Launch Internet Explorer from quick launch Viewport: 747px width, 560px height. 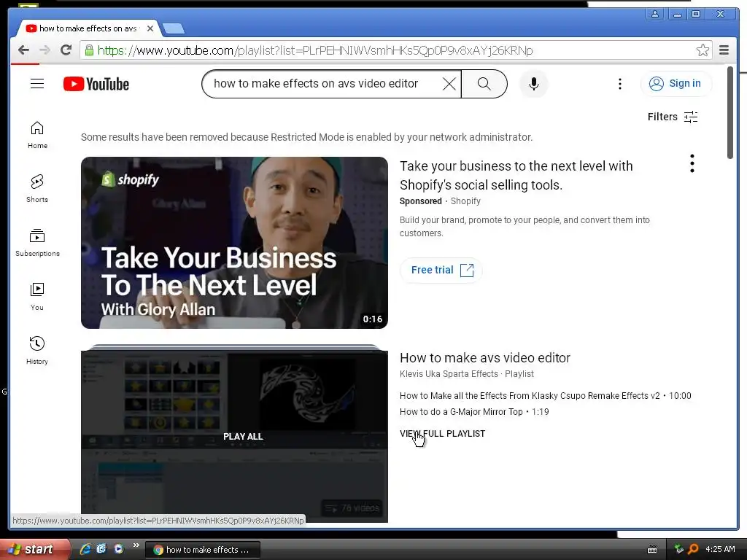(85, 549)
